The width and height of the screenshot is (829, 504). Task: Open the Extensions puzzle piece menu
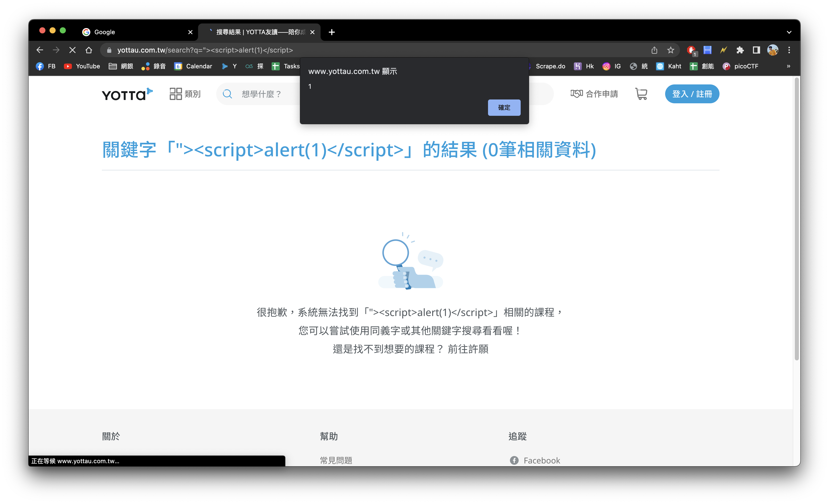(740, 50)
